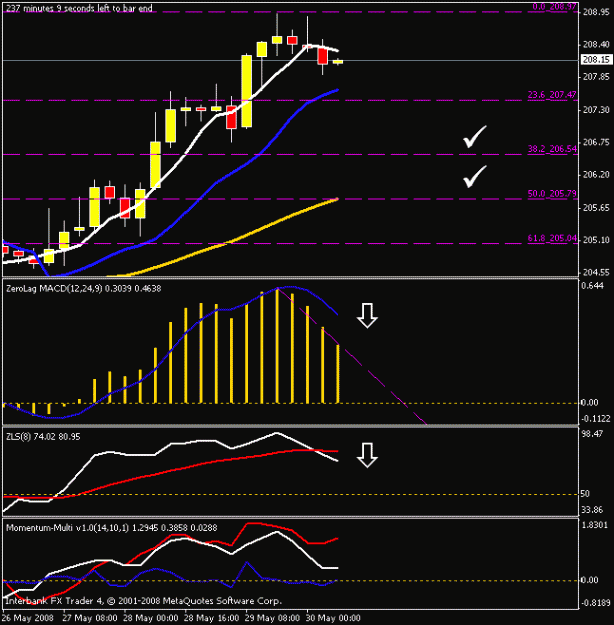Screen dimensions: 614x625
Task: Select the 61.8_205.04 Fibonacci level label
Action: [552, 238]
